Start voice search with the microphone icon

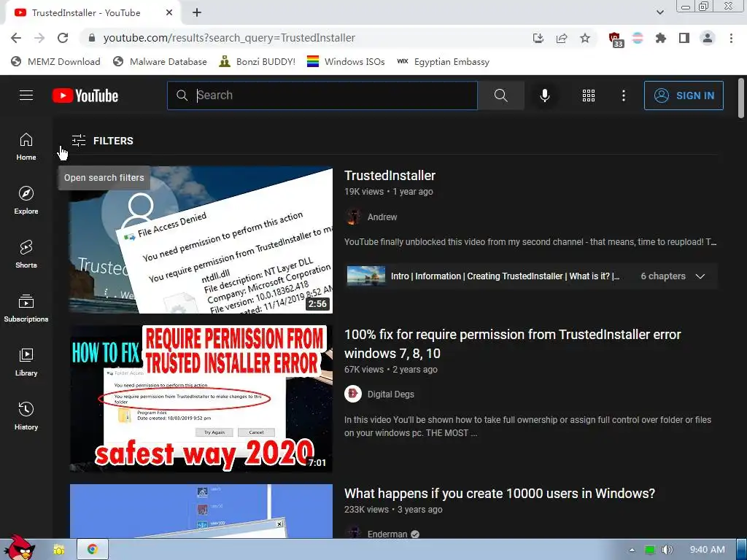coord(544,96)
